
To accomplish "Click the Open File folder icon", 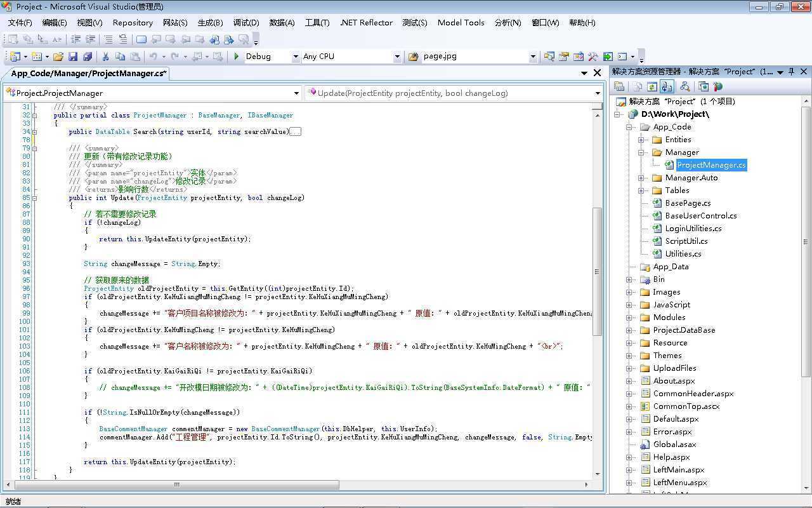I will [58, 57].
